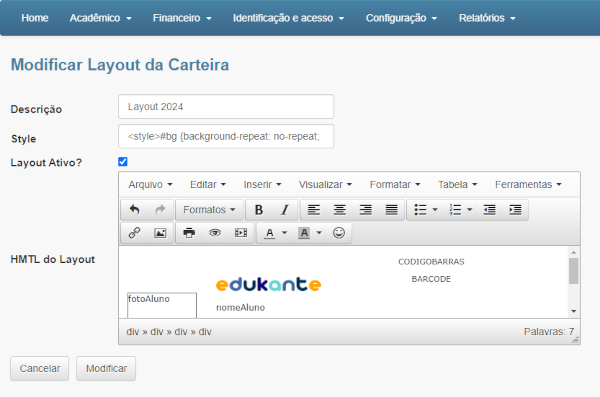Expand the Acadêmico navigation menu
The height and width of the screenshot is (397, 600).
point(101,18)
